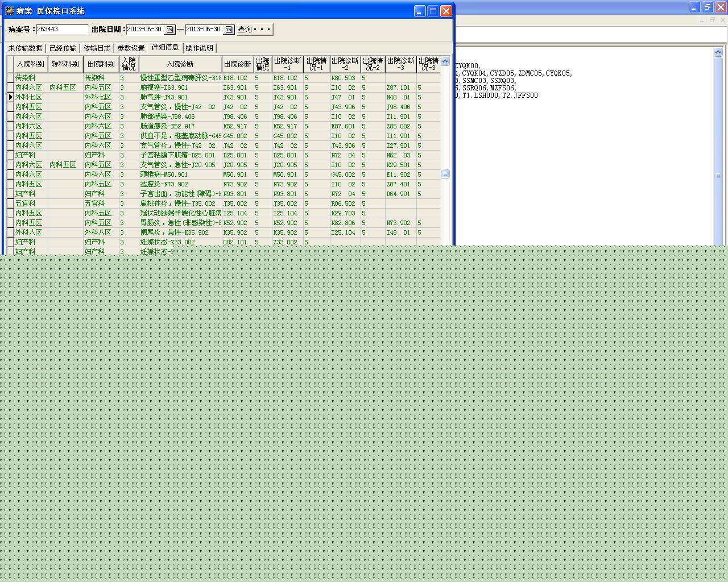Click the 子宫出血，功能性 diagnosis cell
Screen dimensions: 728x582
pos(180,194)
